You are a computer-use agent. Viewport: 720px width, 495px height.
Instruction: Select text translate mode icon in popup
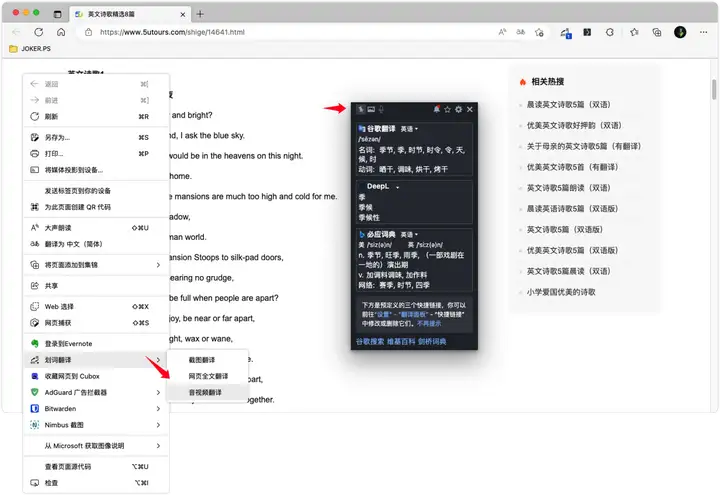361,109
